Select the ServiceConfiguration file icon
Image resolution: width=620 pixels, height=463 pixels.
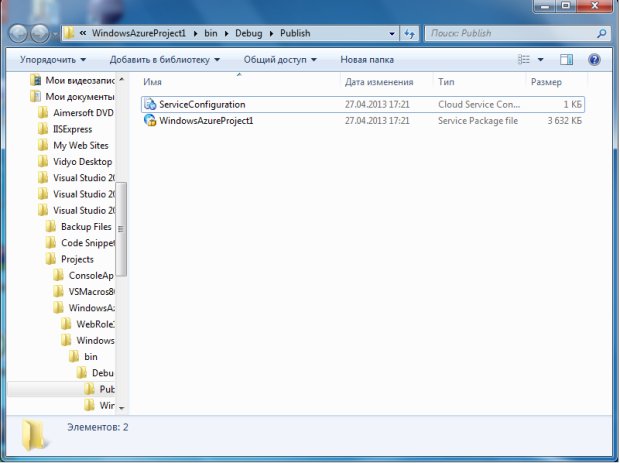(x=150, y=104)
